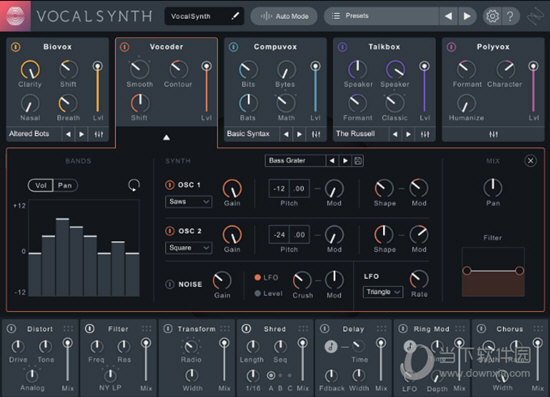Image resolution: width=550 pixels, height=397 pixels.
Task: Select next Talkbox preset after The Russell
Action: (408, 134)
